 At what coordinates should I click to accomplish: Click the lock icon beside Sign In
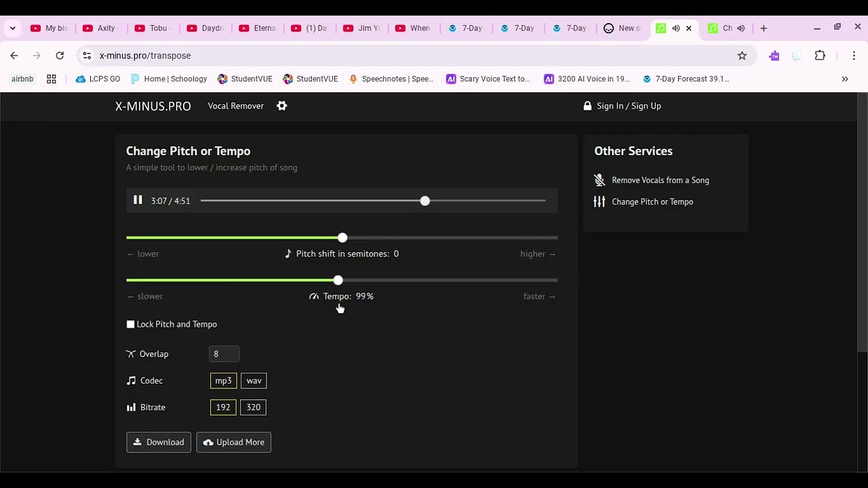click(x=587, y=106)
